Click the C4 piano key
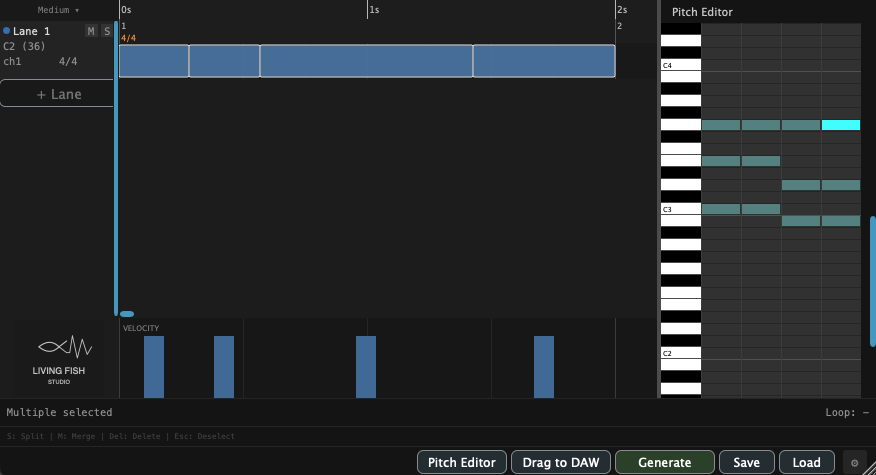 point(680,65)
